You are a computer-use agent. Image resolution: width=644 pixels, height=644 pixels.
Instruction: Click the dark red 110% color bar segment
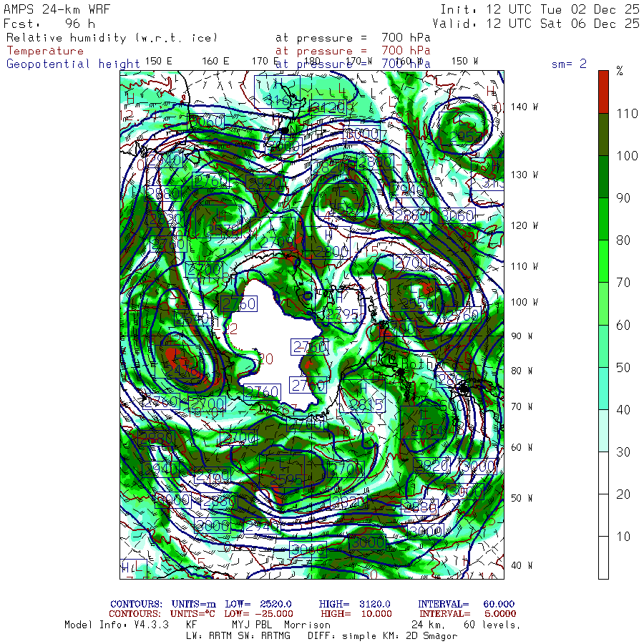[603, 92]
